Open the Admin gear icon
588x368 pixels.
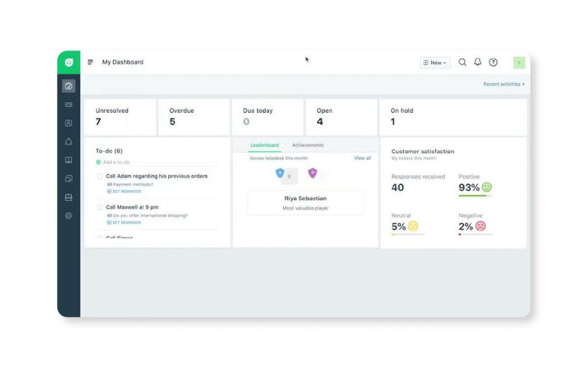(x=68, y=215)
